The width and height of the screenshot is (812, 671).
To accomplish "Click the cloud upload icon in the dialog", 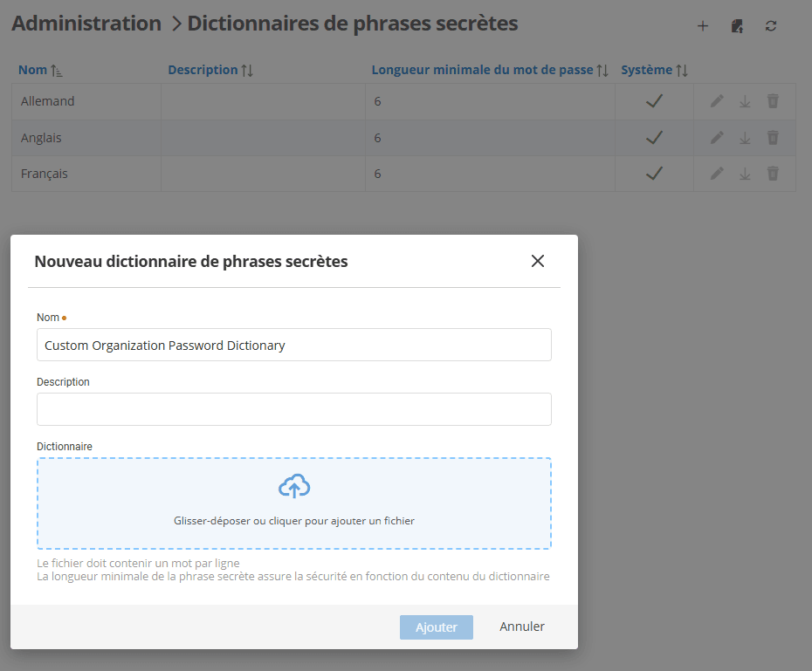I will click(294, 485).
